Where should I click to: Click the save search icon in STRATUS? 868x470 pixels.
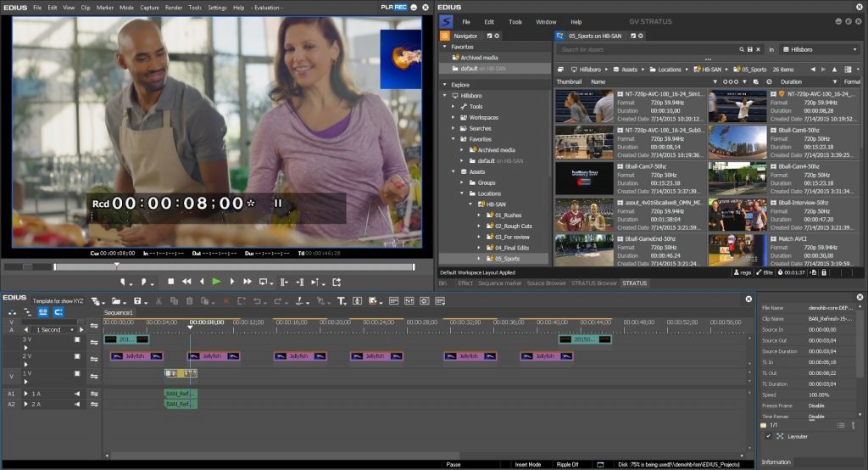click(750, 50)
